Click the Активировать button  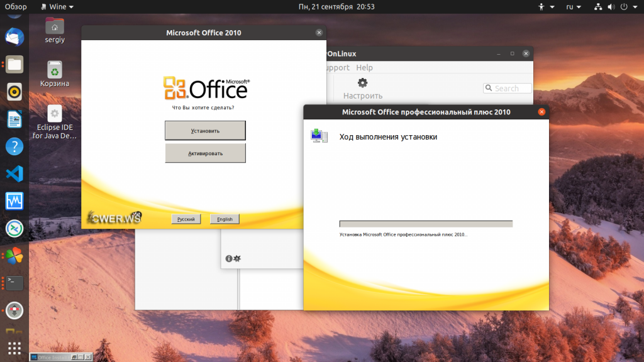coord(206,153)
